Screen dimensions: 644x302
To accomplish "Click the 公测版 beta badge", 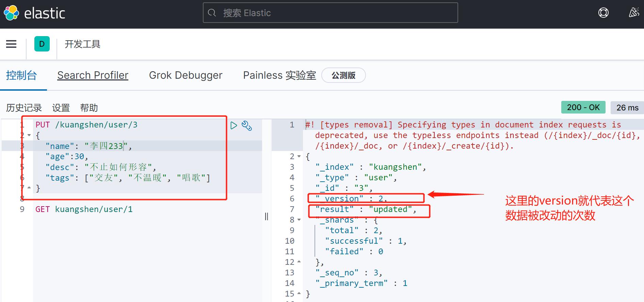I will pyautogui.click(x=343, y=75).
